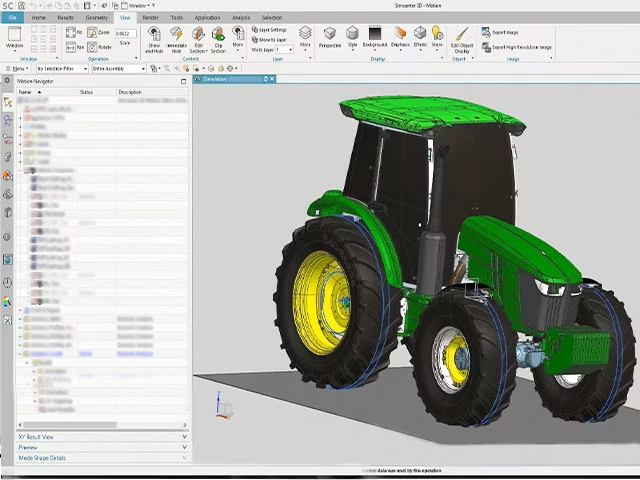
Task: Click the Undo arrow icon
Action: coord(33,6)
